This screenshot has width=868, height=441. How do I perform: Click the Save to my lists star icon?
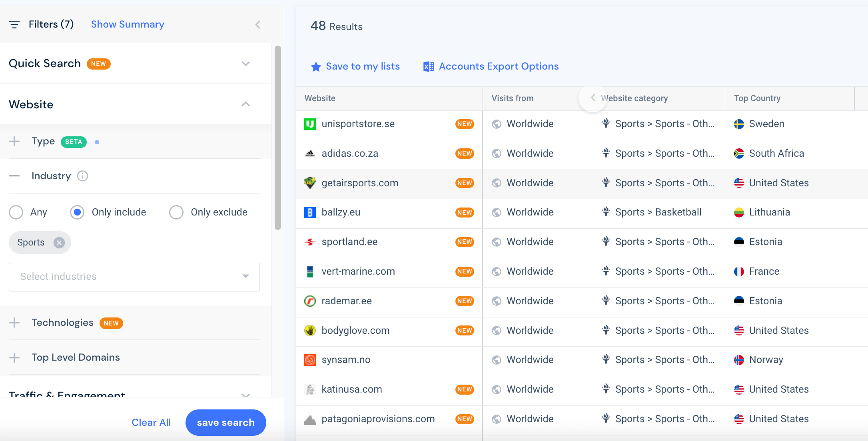pyautogui.click(x=315, y=66)
